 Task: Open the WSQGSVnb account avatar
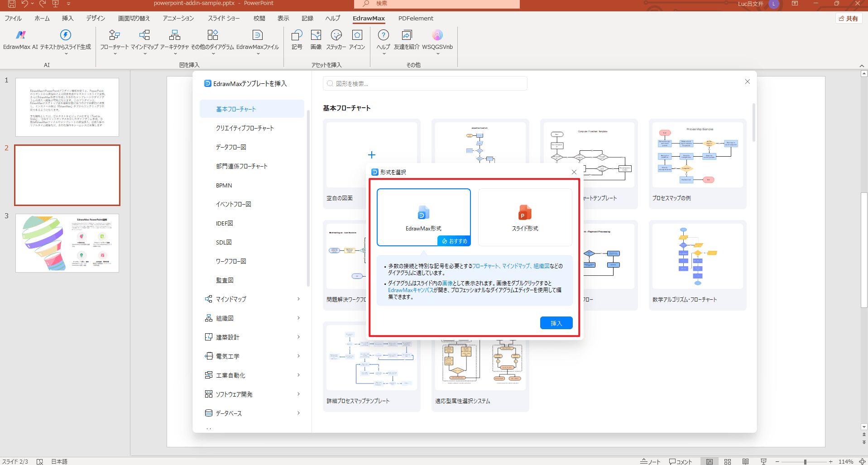[x=437, y=35]
